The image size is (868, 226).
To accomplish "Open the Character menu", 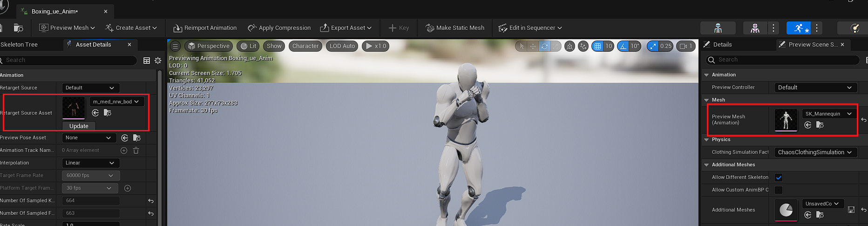I will click(x=305, y=46).
